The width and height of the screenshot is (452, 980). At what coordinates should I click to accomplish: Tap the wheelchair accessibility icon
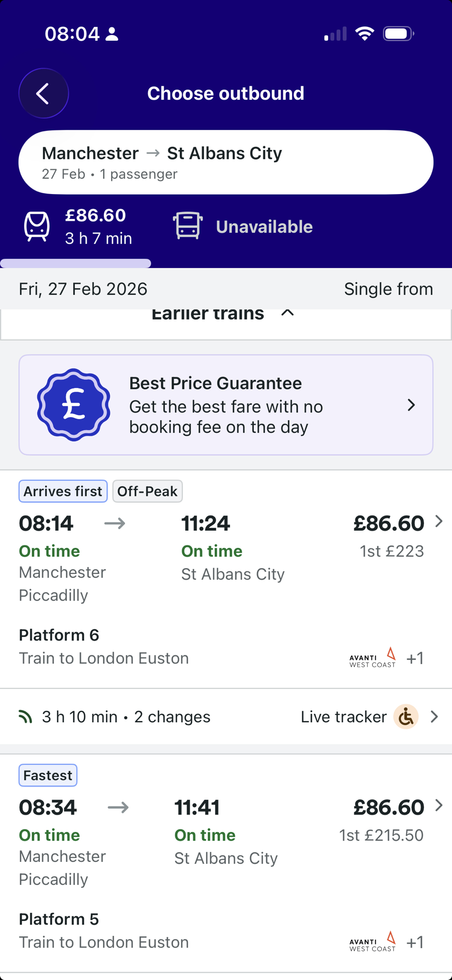406,717
